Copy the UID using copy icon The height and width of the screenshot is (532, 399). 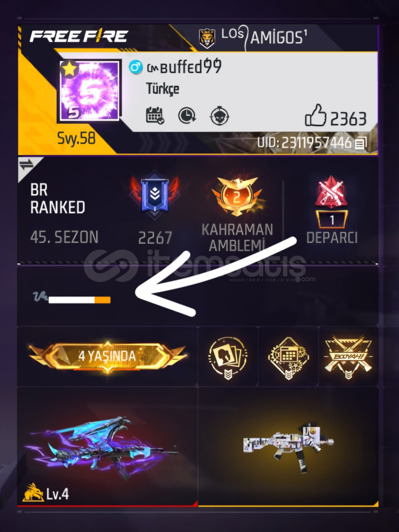[x=360, y=143]
